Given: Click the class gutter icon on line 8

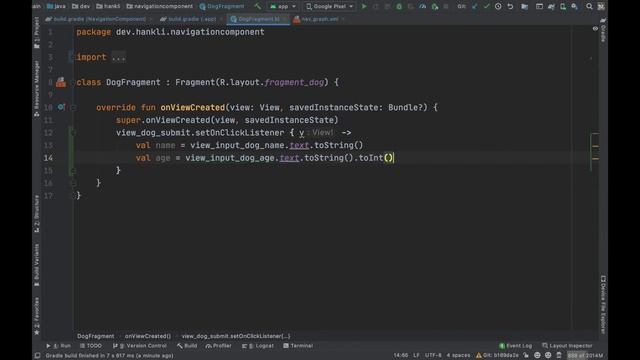Looking at the screenshot, I should click(x=61, y=82).
